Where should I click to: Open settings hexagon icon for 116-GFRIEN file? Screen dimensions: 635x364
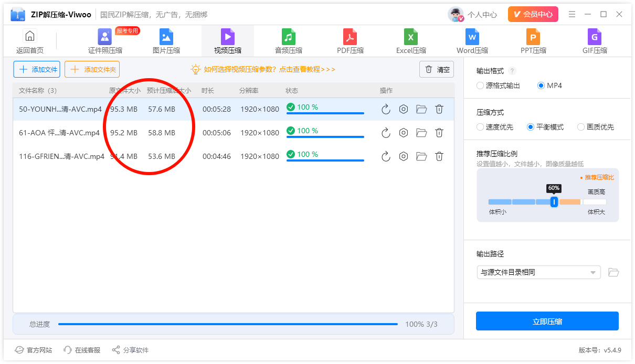(x=404, y=156)
